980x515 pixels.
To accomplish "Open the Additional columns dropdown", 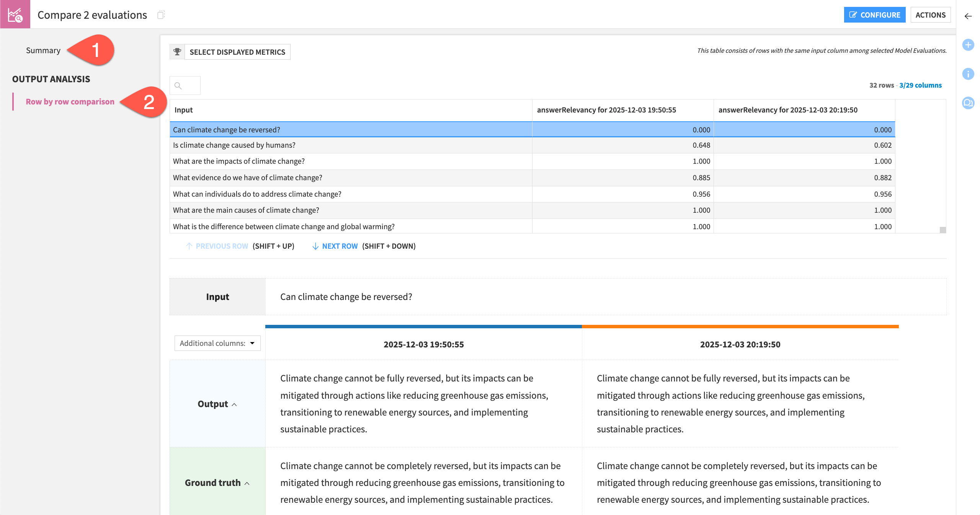I will [x=217, y=343].
